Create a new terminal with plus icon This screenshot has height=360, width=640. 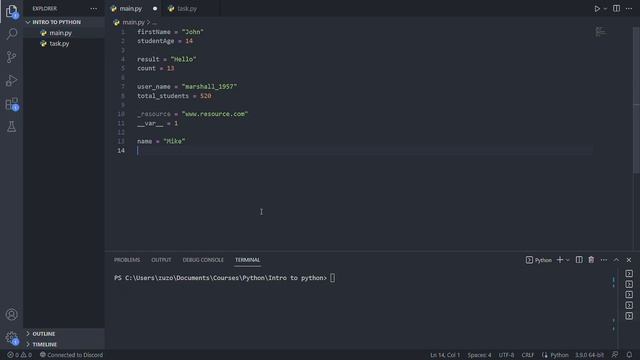tap(560, 260)
